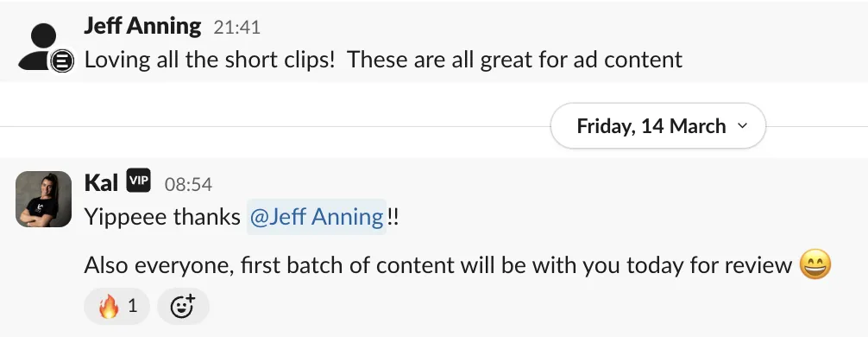Click the VIP badge next to Kal
This screenshot has width=868, height=337.
[138, 181]
